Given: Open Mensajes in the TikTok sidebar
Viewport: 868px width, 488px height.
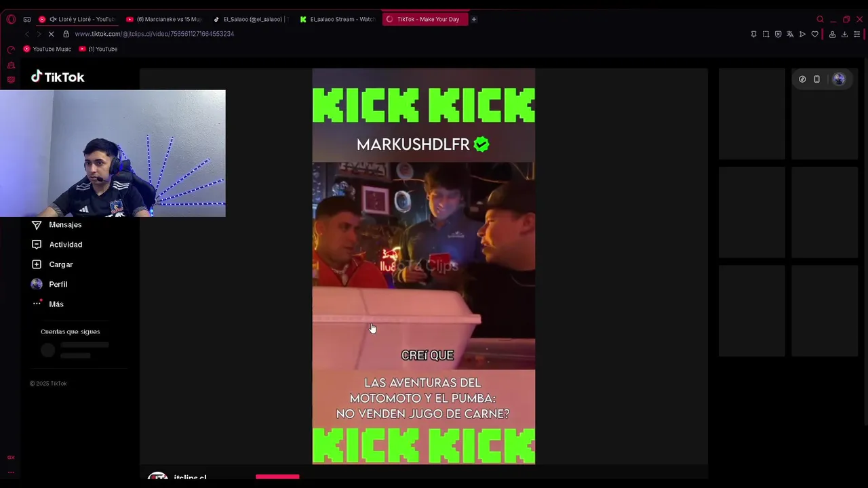Looking at the screenshot, I should point(65,224).
